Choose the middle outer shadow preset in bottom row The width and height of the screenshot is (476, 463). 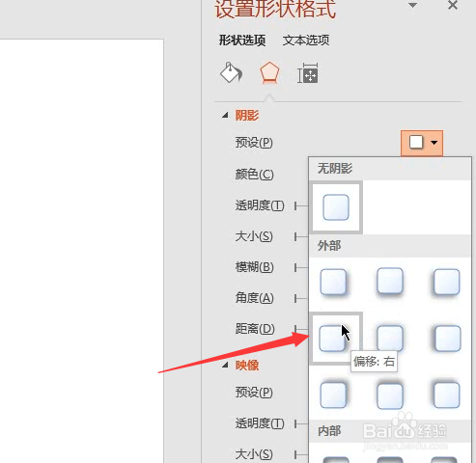(x=390, y=395)
